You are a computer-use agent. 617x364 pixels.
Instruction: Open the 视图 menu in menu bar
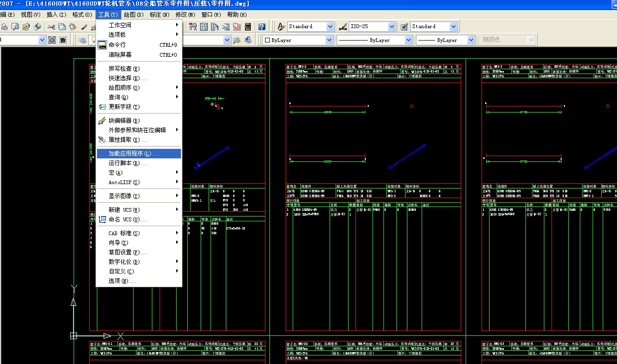coord(31,14)
